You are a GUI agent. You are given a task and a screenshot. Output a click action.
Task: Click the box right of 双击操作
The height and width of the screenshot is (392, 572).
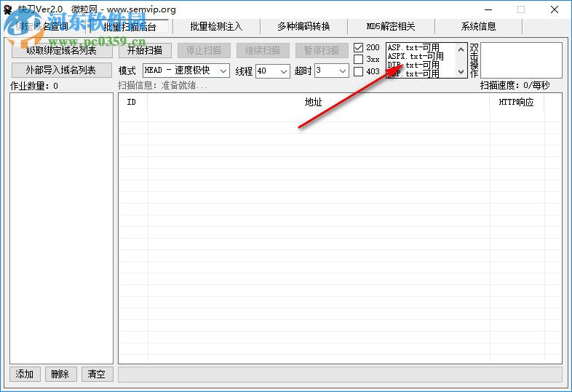coord(521,60)
